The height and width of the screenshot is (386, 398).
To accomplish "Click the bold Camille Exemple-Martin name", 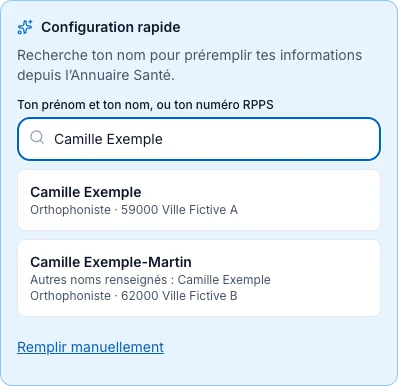I will click(x=111, y=262).
